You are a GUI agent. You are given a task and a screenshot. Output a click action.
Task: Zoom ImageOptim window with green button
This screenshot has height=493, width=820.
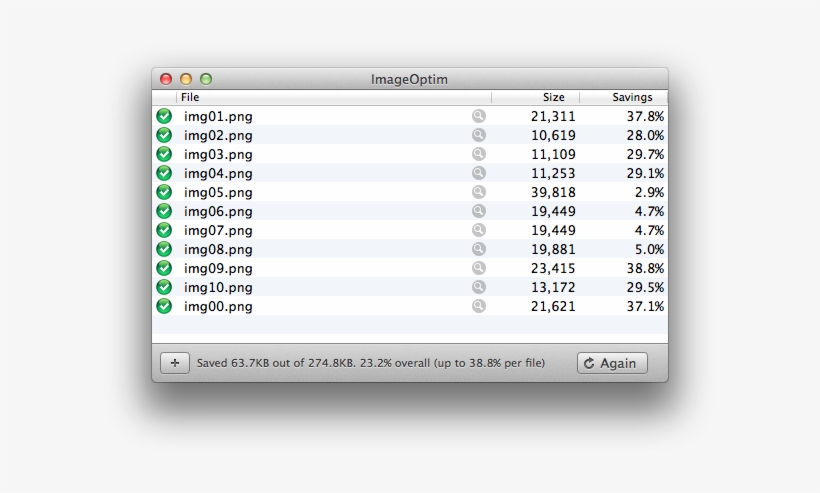click(x=206, y=79)
